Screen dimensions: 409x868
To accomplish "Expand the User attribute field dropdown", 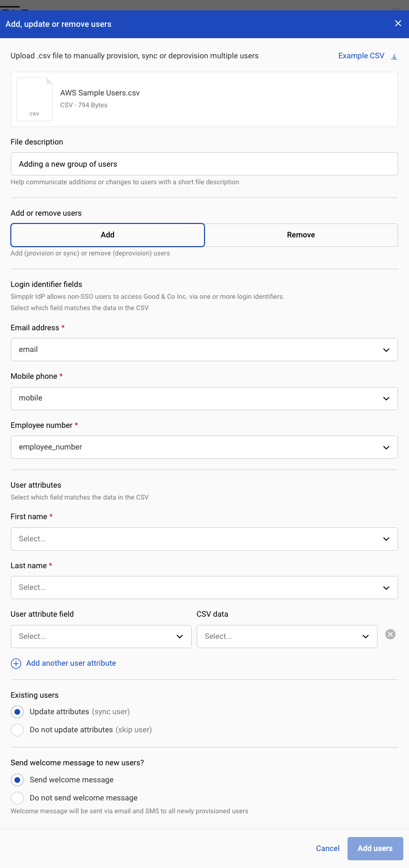I will (101, 636).
